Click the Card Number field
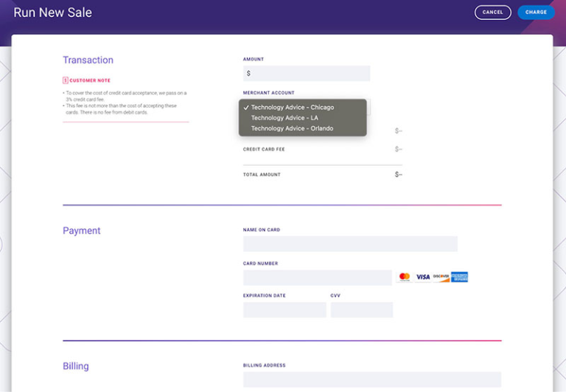Screen dimensions: 566x392 [318, 278]
